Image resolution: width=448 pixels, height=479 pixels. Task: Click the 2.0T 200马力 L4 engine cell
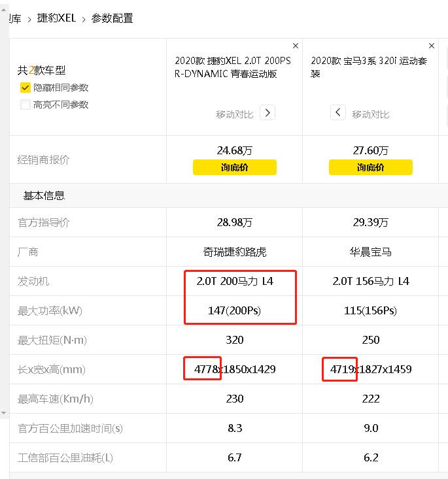pos(235,281)
